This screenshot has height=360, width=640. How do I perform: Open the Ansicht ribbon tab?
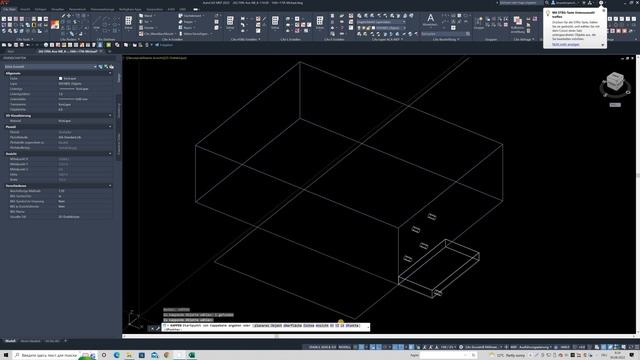point(25,9)
